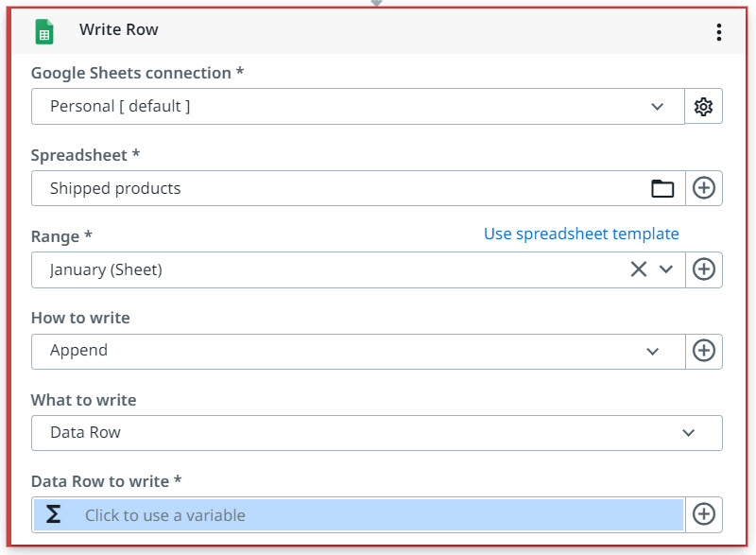Expand the Range dropdown arrow
This screenshot has width=756, height=555.
pos(666,269)
